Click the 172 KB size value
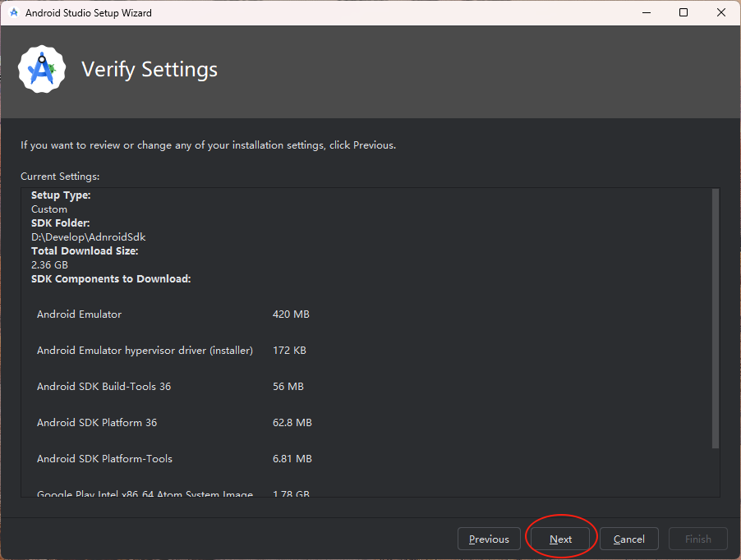741x560 pixels. coord(289,351)
